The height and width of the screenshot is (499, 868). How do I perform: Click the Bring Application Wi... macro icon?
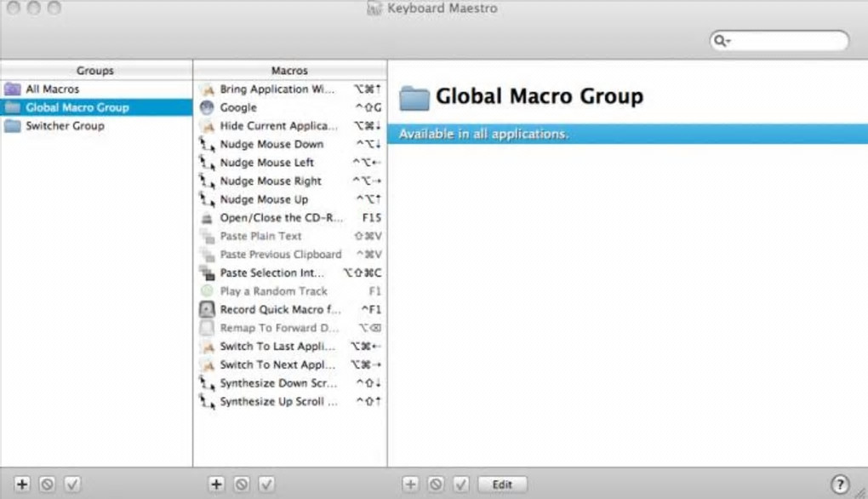(207, 89)
